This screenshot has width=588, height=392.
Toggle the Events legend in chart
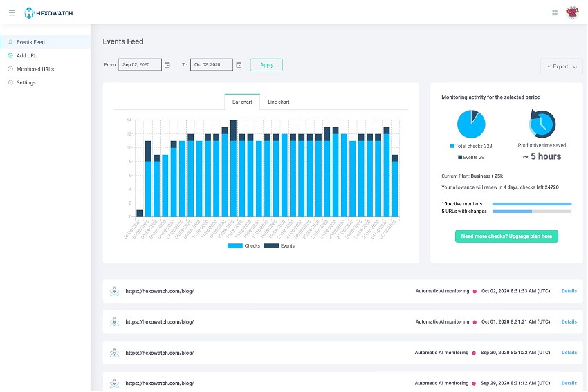[279, 246]
